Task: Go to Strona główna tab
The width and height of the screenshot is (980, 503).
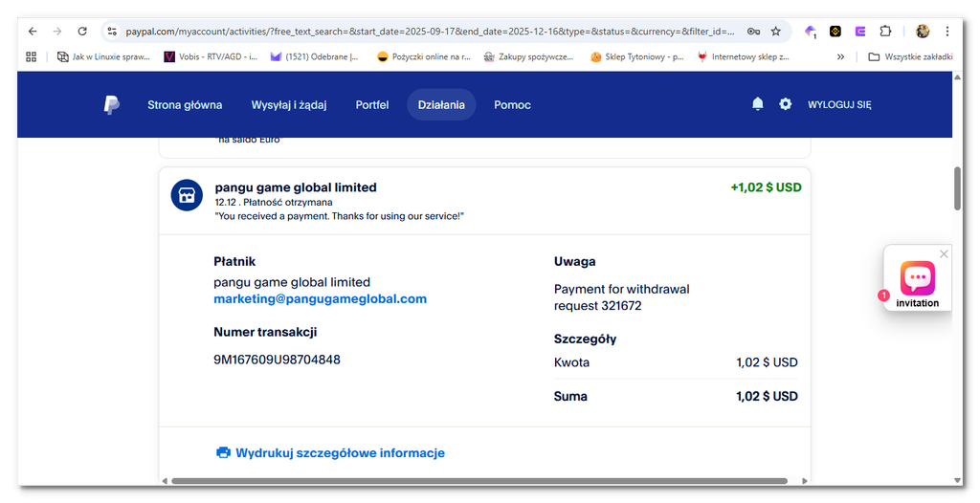Action: (185, 105)
